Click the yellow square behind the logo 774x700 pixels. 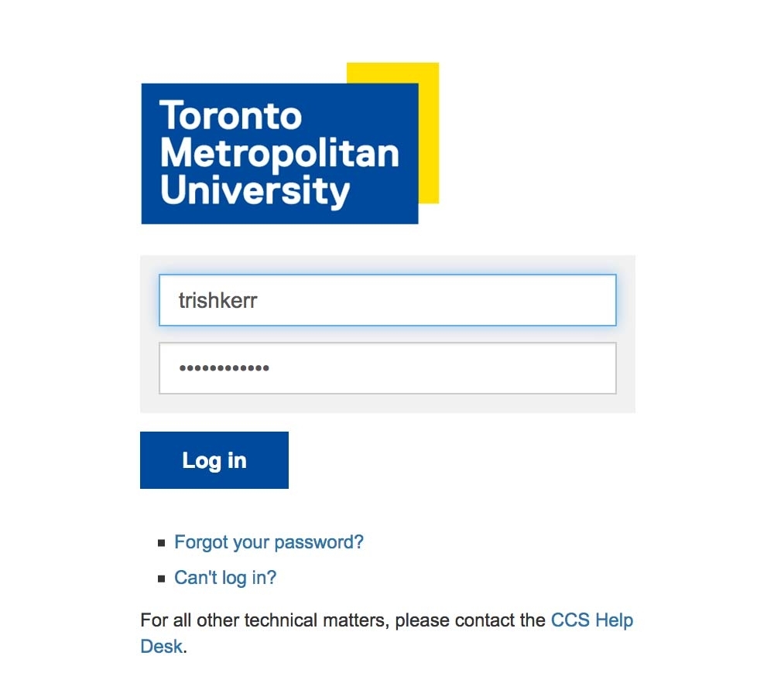429,131
